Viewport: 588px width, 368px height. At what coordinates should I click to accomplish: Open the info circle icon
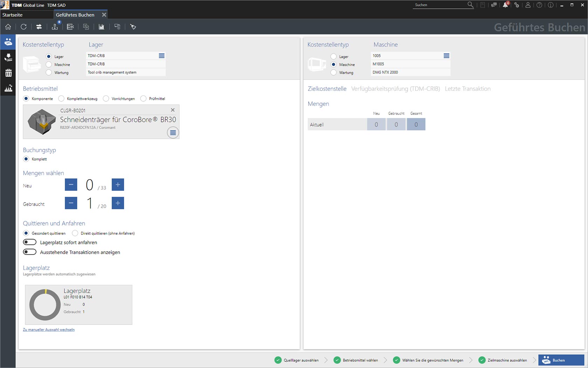[x=551, y=5]
